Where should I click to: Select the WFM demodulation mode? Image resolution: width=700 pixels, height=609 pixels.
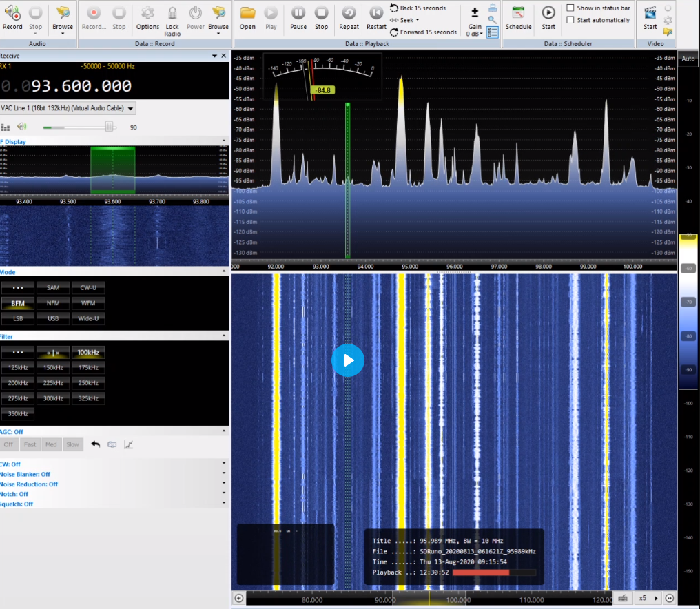[x=88, y=303]
